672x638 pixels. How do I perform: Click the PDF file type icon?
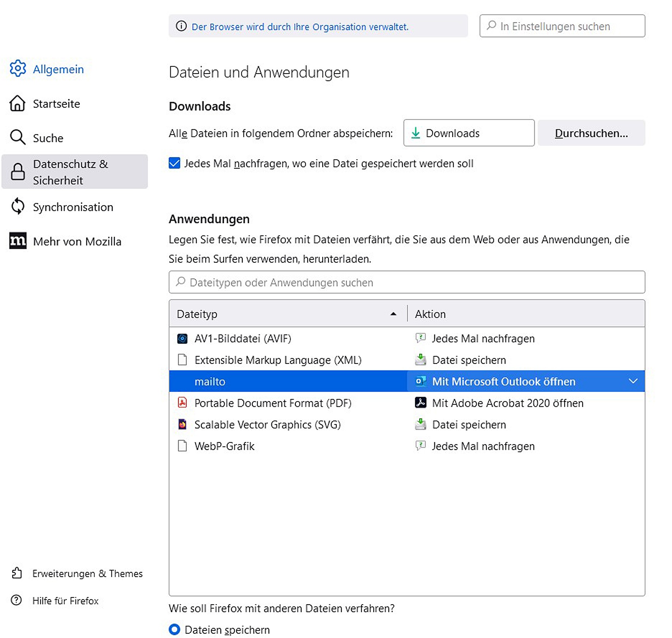click(x=182, y=403)
